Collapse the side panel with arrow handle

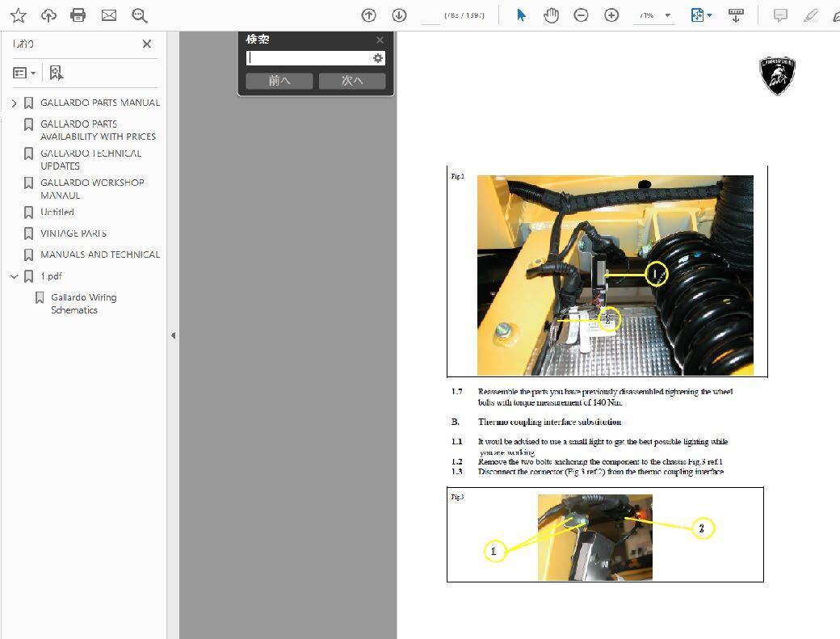(x=173, y=336)
